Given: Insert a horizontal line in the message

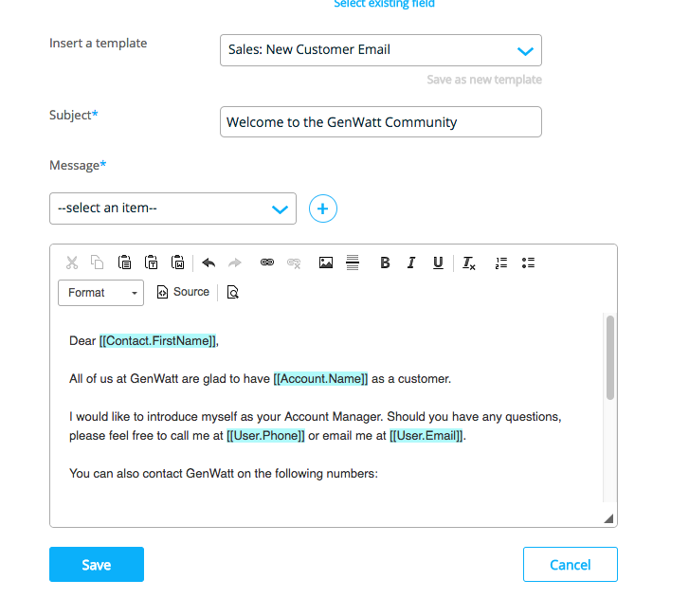Looking at the screenshot, I should (353, 263).
